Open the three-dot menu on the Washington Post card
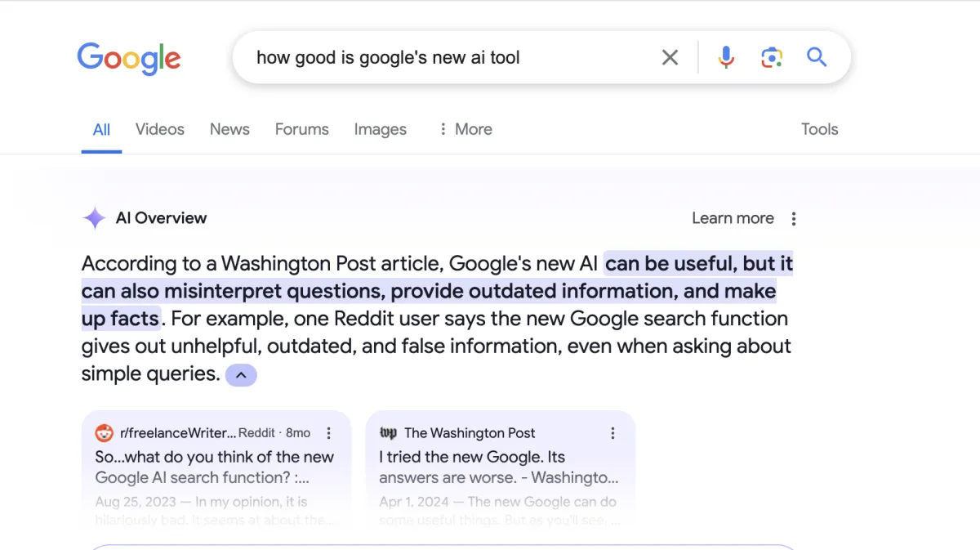The height and width of the screenshot is (550, 980). 613,433
